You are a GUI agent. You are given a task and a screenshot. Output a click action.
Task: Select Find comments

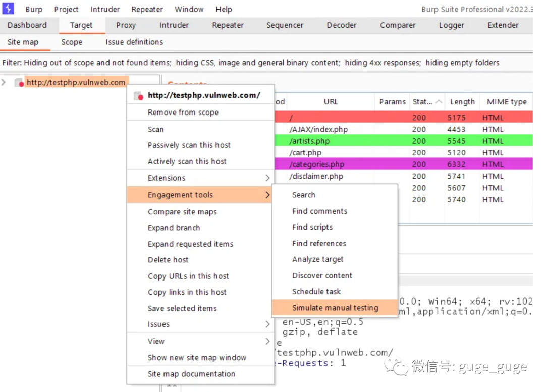click(335, 211)
